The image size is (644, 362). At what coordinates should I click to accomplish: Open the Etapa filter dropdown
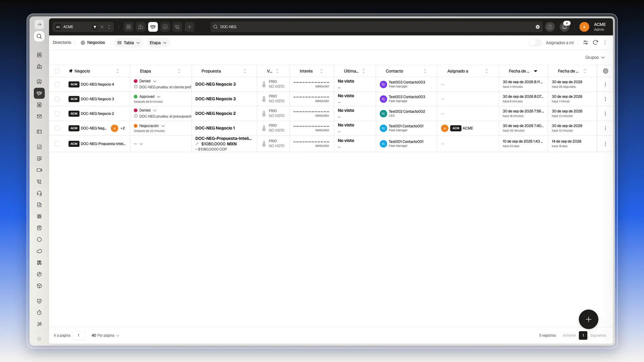pos(158,43)
